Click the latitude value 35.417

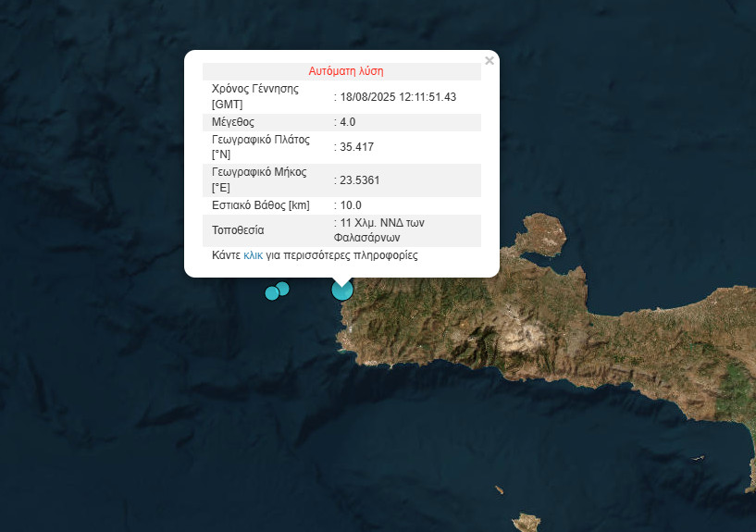(356, 147)
